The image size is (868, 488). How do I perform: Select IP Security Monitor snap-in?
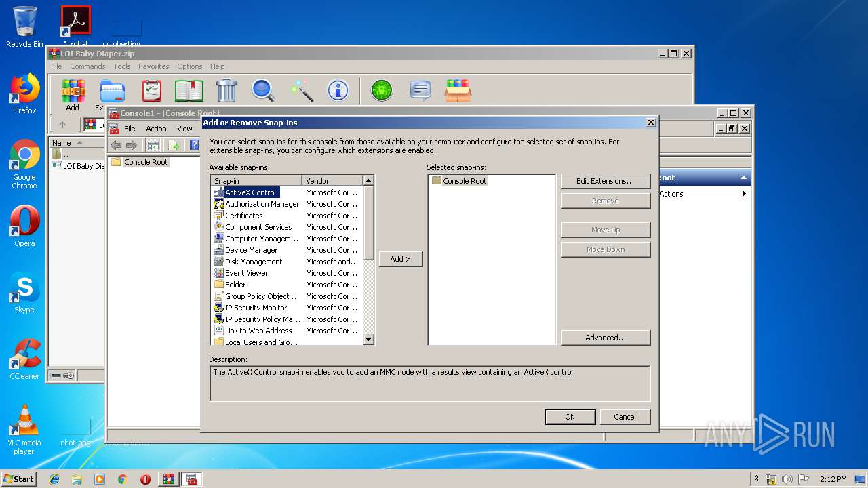[x=287, y=308]
